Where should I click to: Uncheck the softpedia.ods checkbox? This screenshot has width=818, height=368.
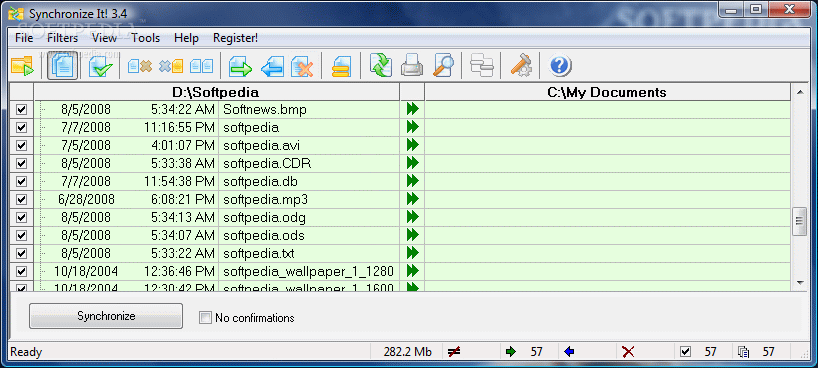[x=21, y=235]
